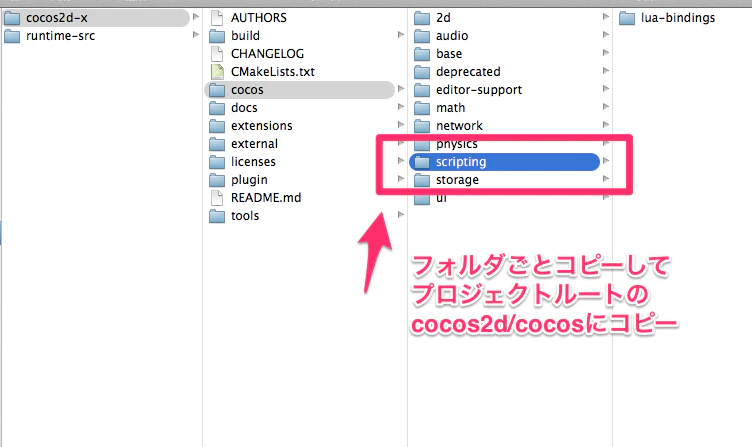The width and height of the screenshot is (752, 447).
Task: Expand arrow beside build folder
Action: pyautogui.click(x=401, y=35)
